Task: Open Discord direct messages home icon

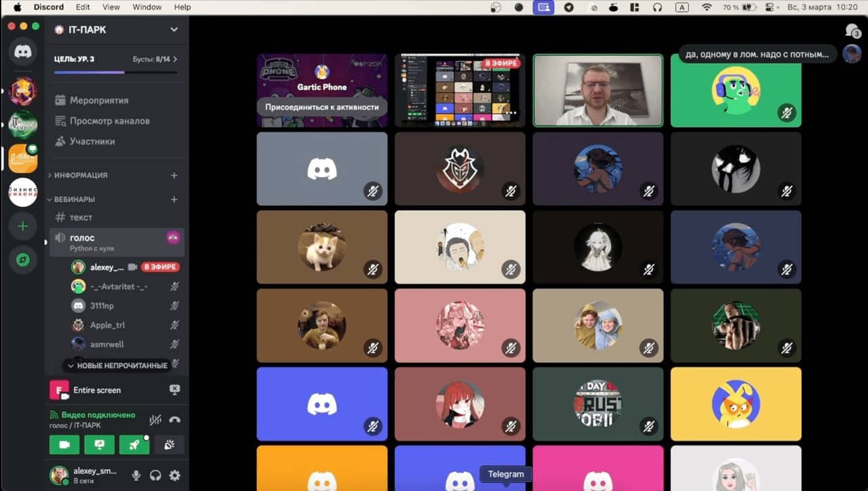Action: [x=23, y=52]
